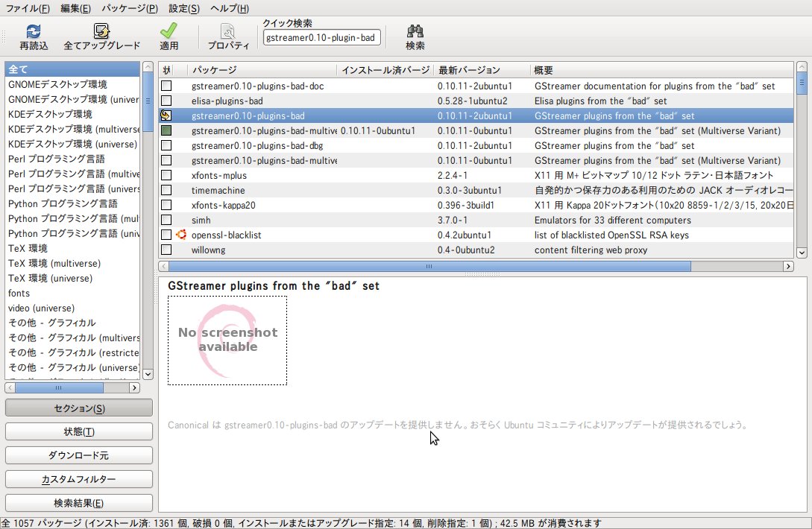
Task: Open the パッケージ(P) menu
Action: coord(130,8)
